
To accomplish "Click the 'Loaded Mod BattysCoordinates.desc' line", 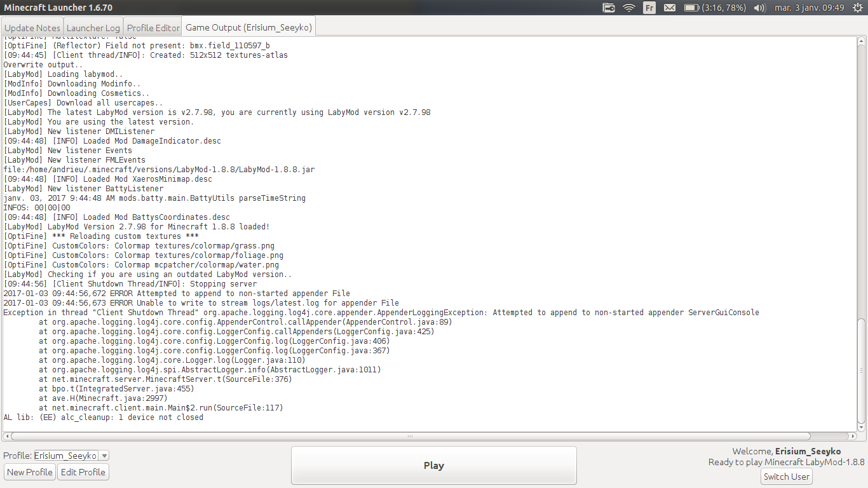I will coord(117,217).
